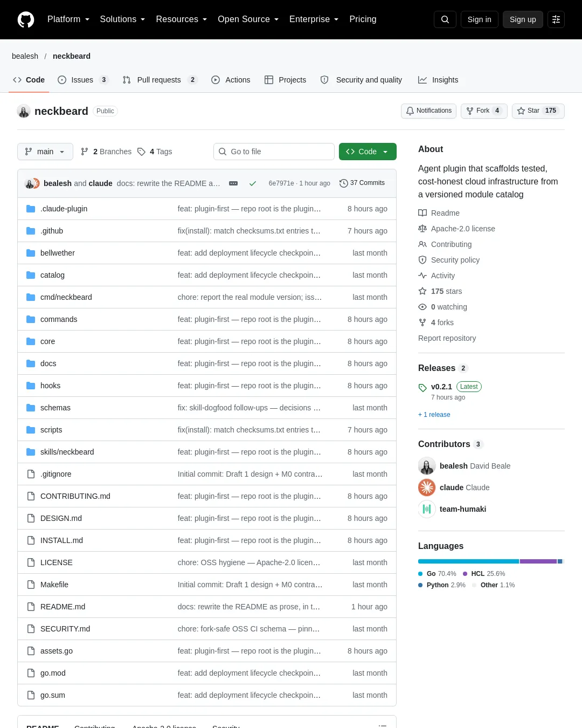Click the Sign in button

479,19
